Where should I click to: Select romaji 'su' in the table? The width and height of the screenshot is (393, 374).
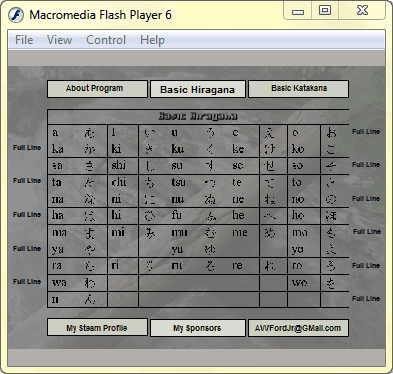(177, 165)
